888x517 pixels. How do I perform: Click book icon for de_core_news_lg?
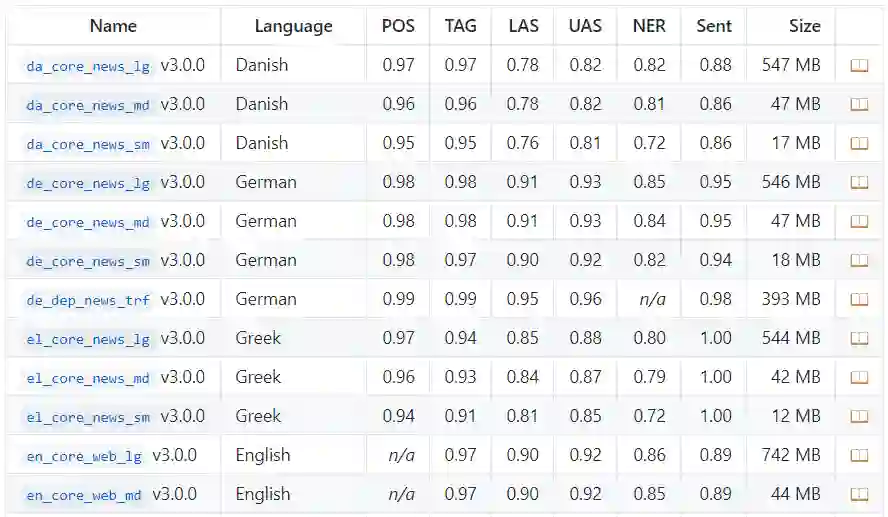pos(859,183)
